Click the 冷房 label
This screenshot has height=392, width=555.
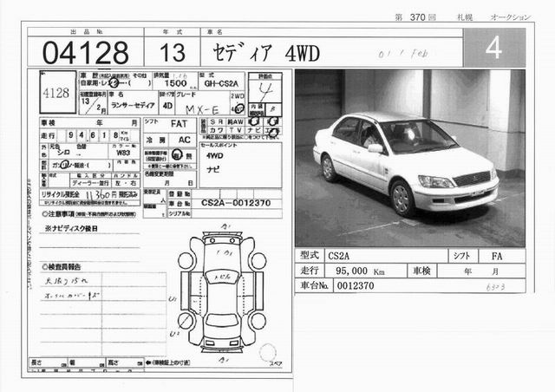(156, 140)
